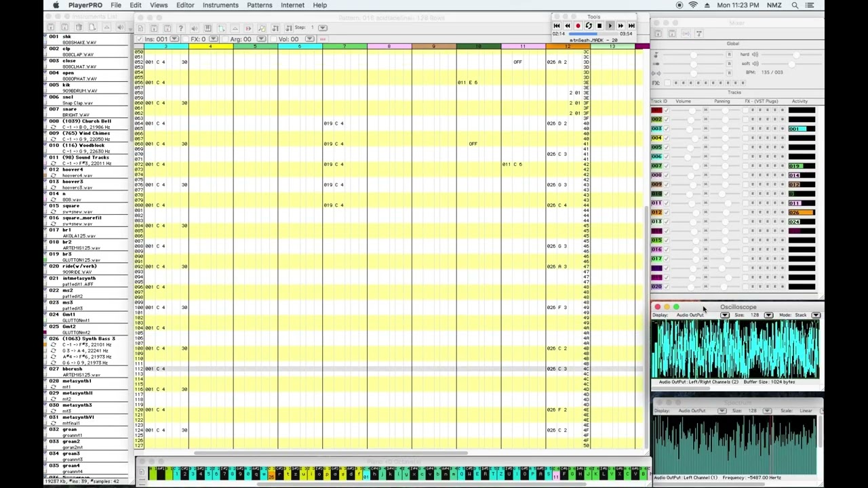This screenshot has height=488, width=868.
Task: Open the Ins: 001 dropdown arrow
Action: pos(174,39)
